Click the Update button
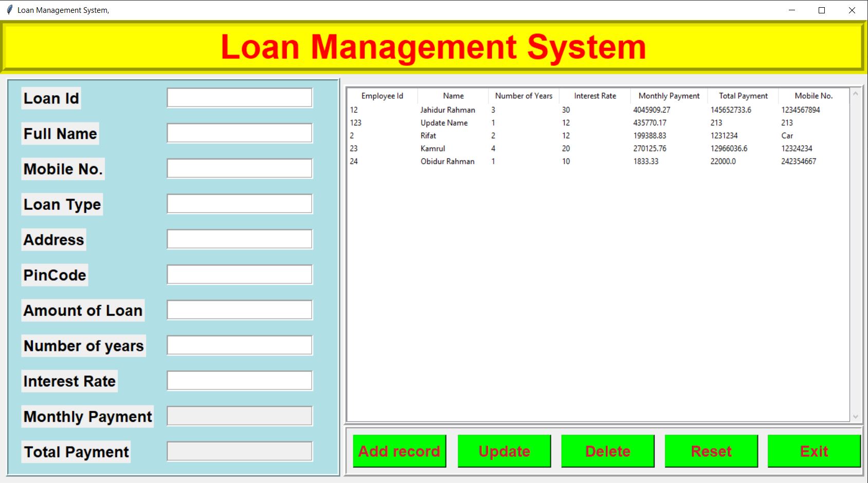Viewport: 868px width, 483px height. pyautogui.click(x=504, y=451)
